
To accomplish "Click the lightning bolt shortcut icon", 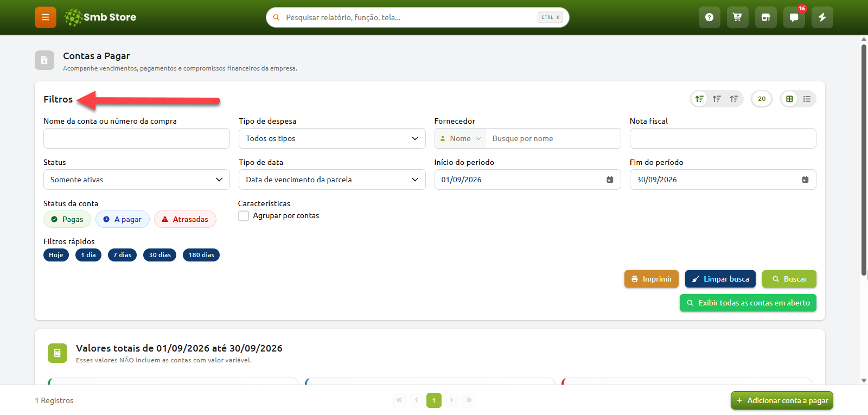I will 822,17.
